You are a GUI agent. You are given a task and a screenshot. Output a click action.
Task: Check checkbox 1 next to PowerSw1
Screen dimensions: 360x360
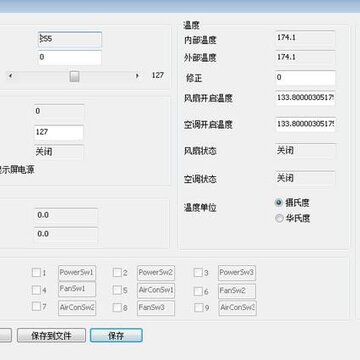click(36, 273)
